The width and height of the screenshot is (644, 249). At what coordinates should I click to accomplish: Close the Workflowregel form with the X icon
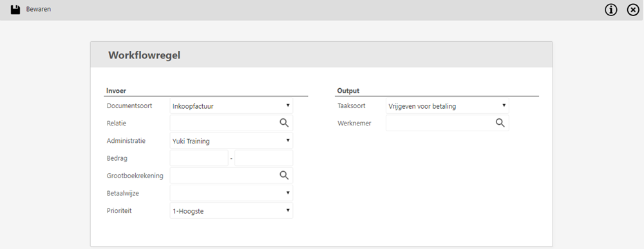pyautogui.click(x=633, y=10)
